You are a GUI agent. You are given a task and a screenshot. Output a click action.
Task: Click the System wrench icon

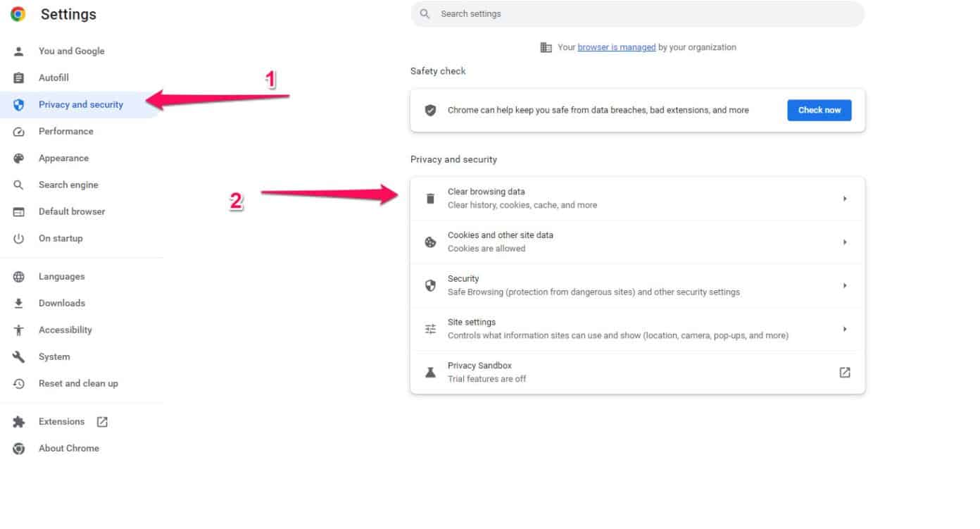click(x=18, y=356)
